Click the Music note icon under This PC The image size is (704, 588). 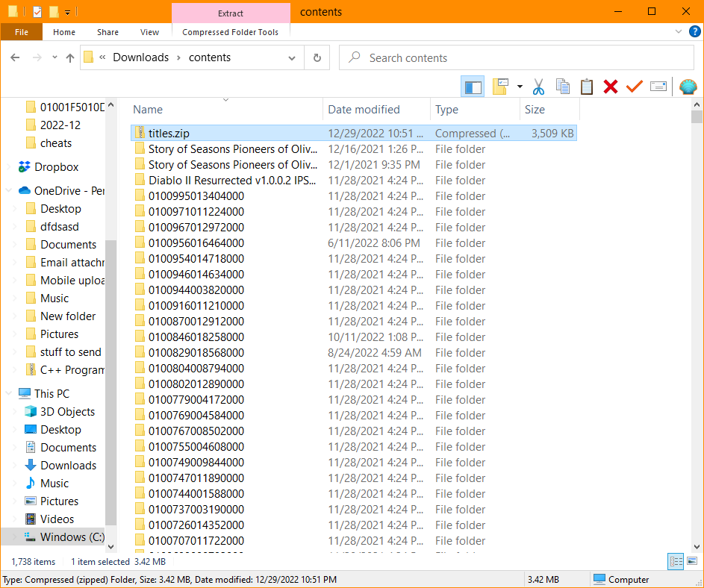(x=30, y=484)
